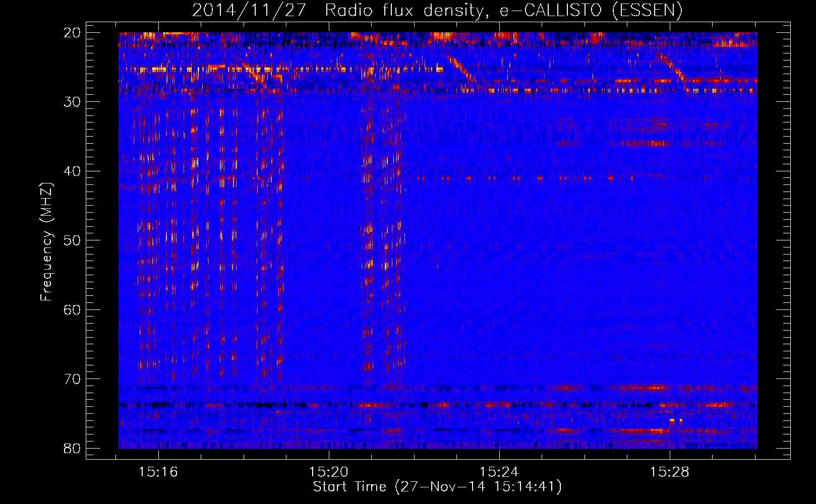
Task: Select the 'Frequency (MHZ)' y-axis label
Action: 46,241
